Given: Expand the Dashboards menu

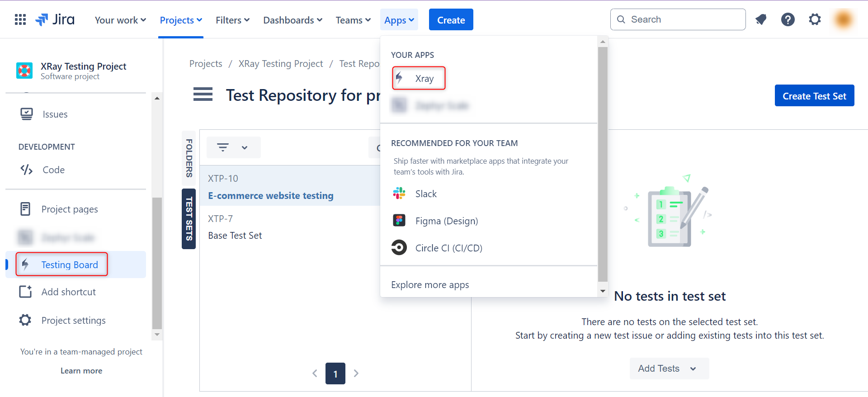Looking at the screenshot, I should pos(292,20).
